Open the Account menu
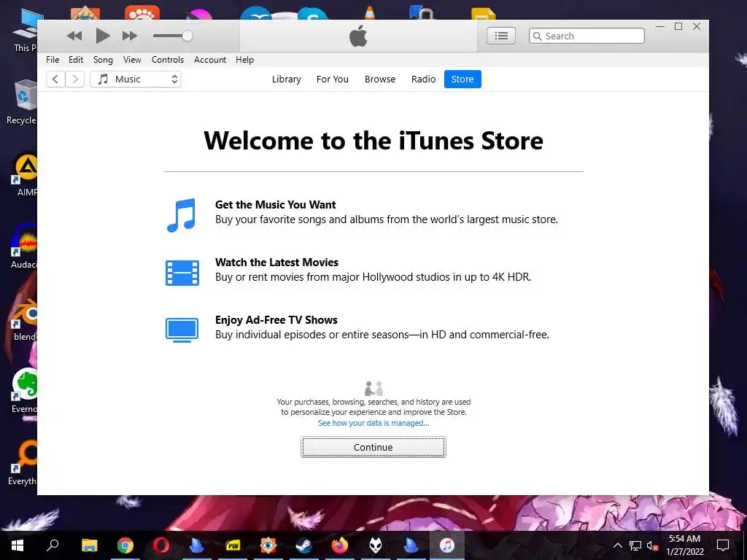The height and width of the screenshot is (560, 747). (x=210, y=60)
